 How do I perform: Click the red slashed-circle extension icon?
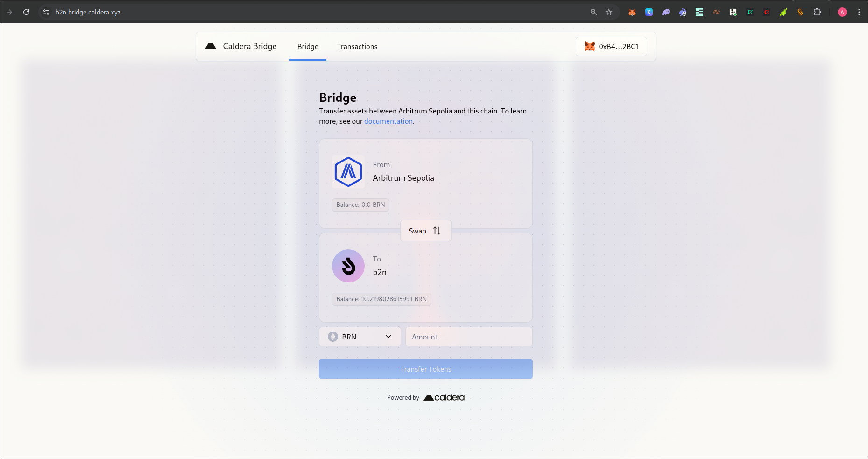pos(767,13)
